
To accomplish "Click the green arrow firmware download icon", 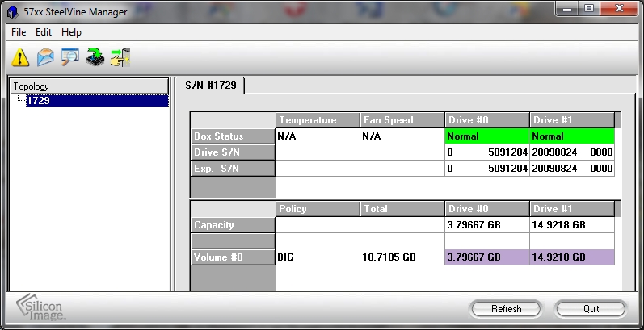I will click(95, 56).
